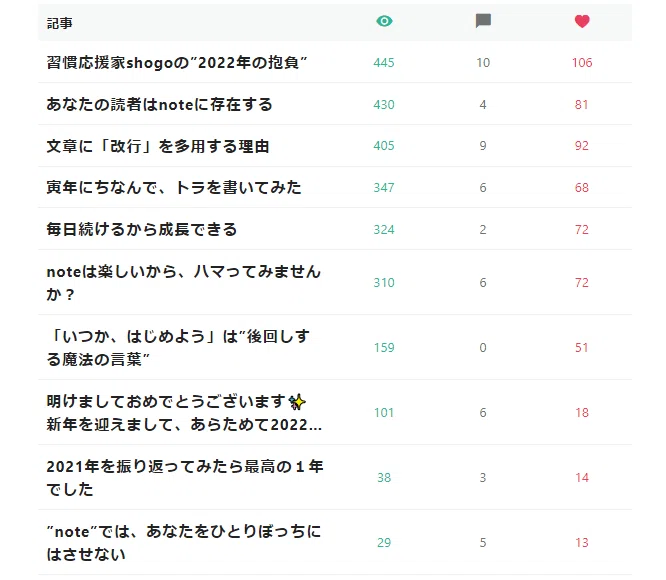Click like count 13 in the last row
This screenshot has height=580, width=666.
tap(582, 543)
